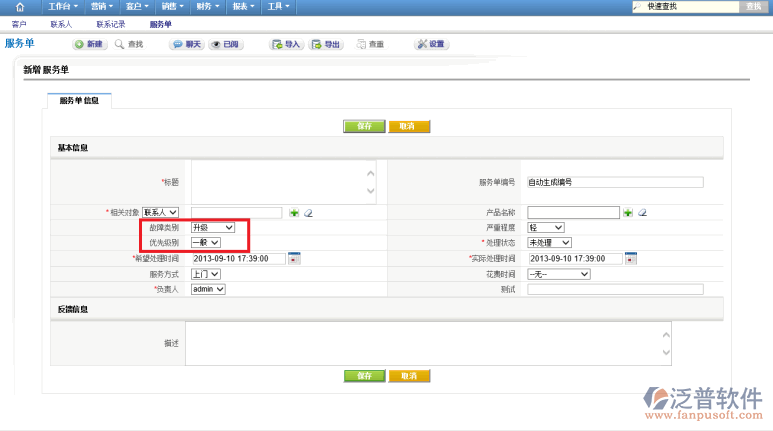Expand the 故障类别 dropdown

[212, 228]
